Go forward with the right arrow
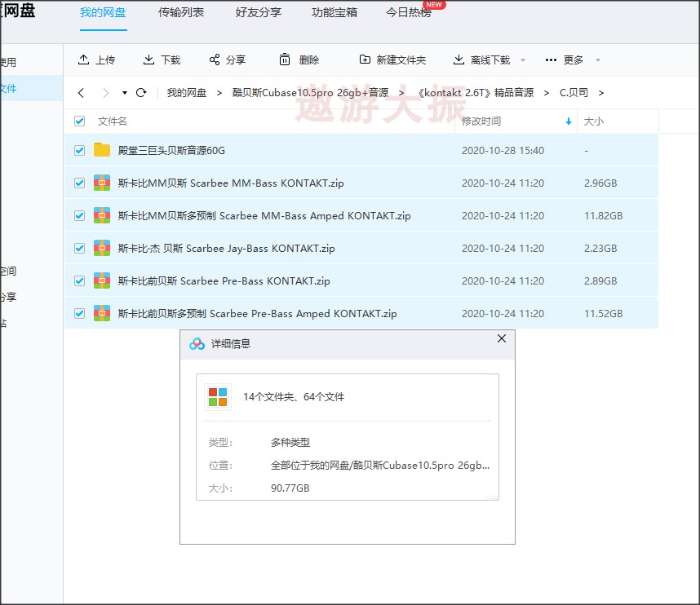This screenshot has width=700, height=605. [106, 93]
